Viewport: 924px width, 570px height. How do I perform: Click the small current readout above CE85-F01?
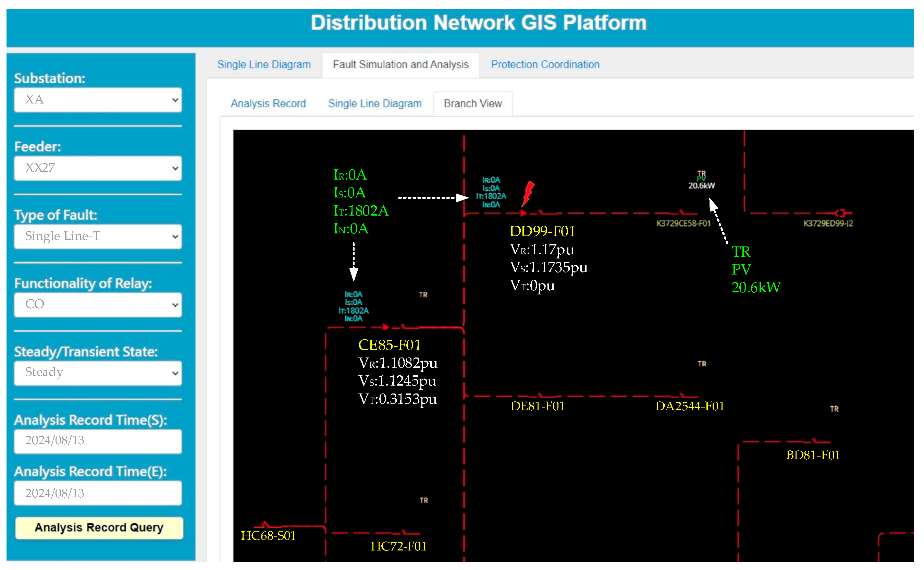pyautogui.click(x=354, y=307)
